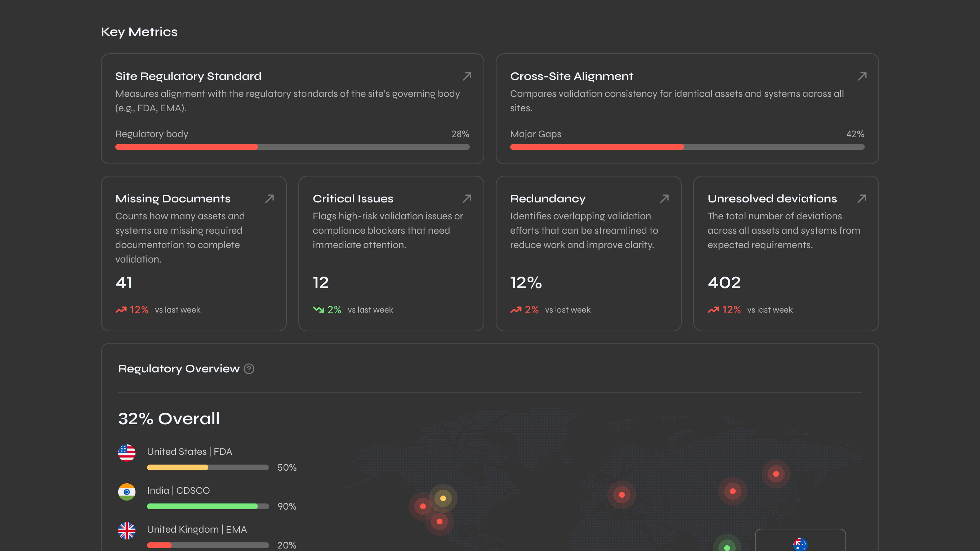Click the United Kingdom EMA progress bar
Viewport: 980px width, 551px height.
coord(208,545)
